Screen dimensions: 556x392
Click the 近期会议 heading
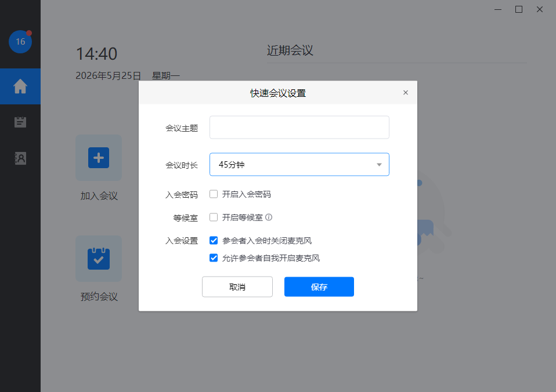[x=290, y=50]
